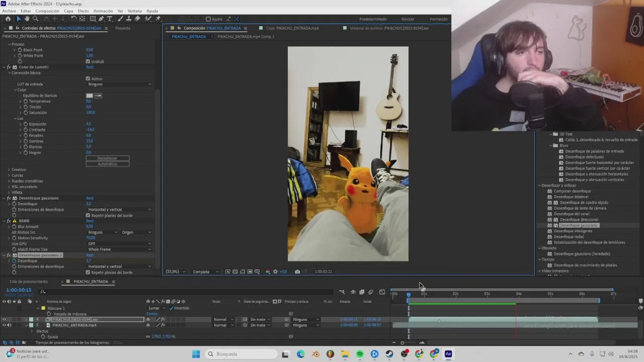Select the Formación workspace
Viewport: 644px width, 362px height.
[x=438, y=19]
